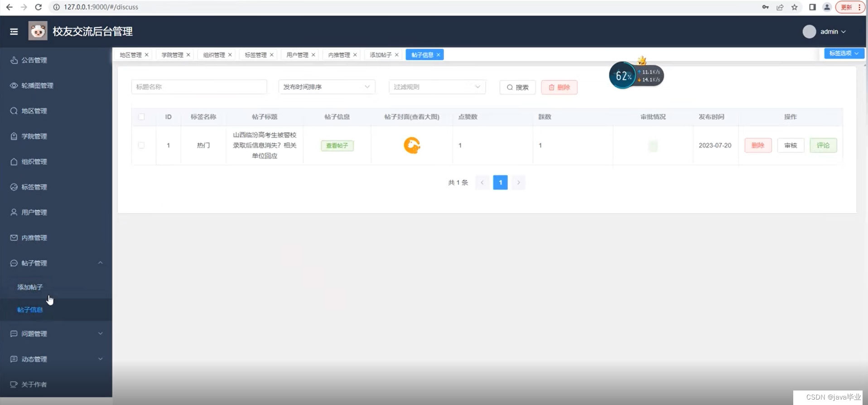The width and height of the screenshot is (868, 405).
Task: Open 标签管理 in sidebar
Action: point(56,187)
